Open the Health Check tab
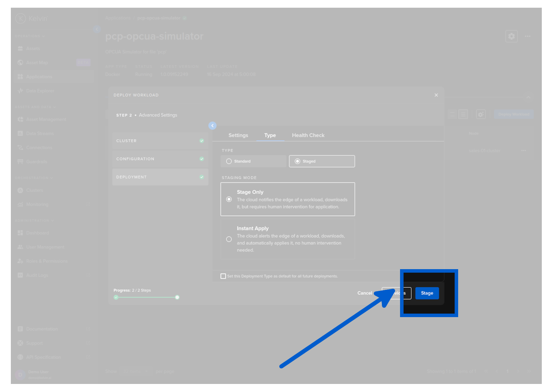 pos(308,135)
